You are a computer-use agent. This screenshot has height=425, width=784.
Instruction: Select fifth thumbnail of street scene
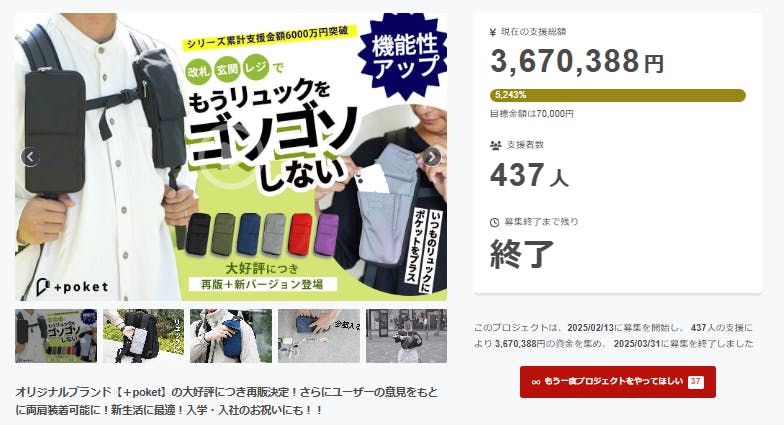coord(406,336)
